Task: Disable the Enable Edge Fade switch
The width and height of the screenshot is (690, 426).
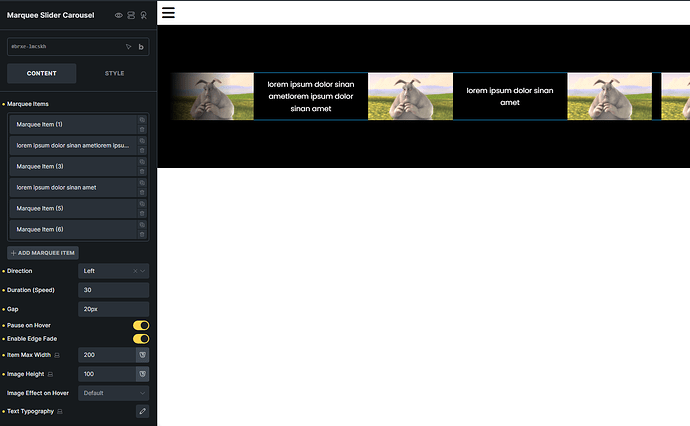Action: pos(141,339)
